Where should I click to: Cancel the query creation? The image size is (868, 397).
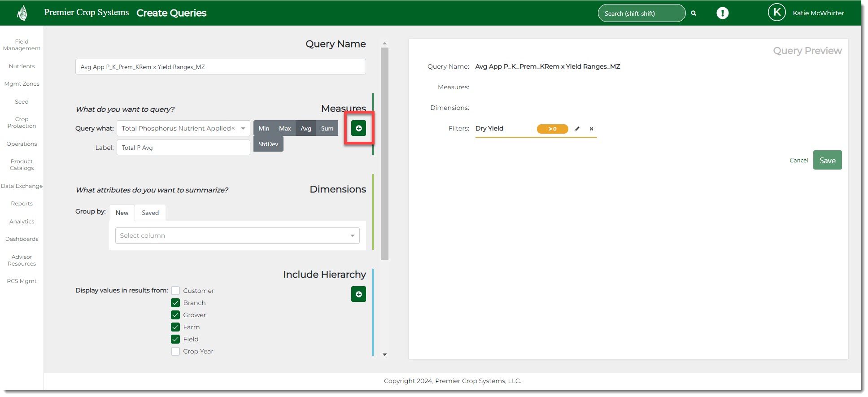click(x=798, y=160)
